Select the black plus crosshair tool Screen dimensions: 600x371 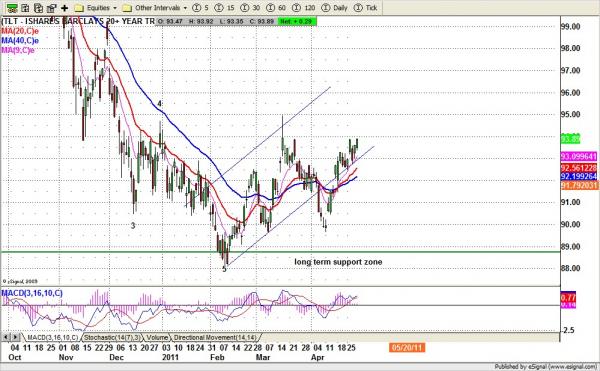[64, 8]
